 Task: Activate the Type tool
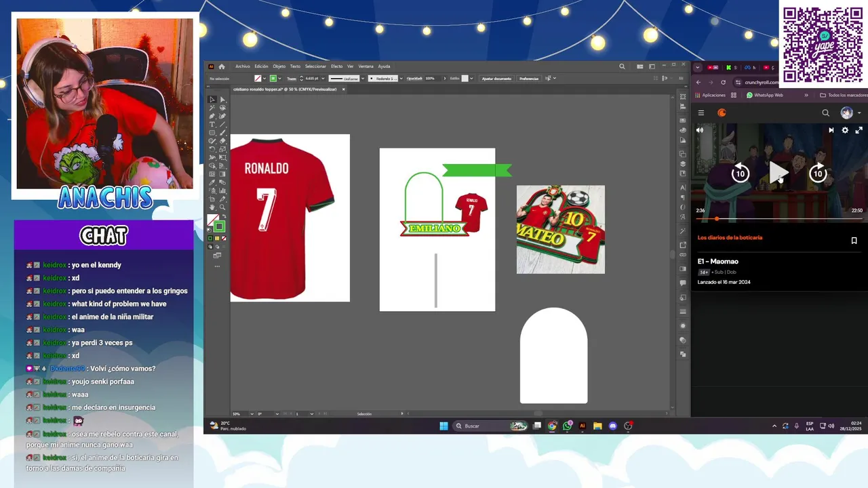tap(212, 124)
